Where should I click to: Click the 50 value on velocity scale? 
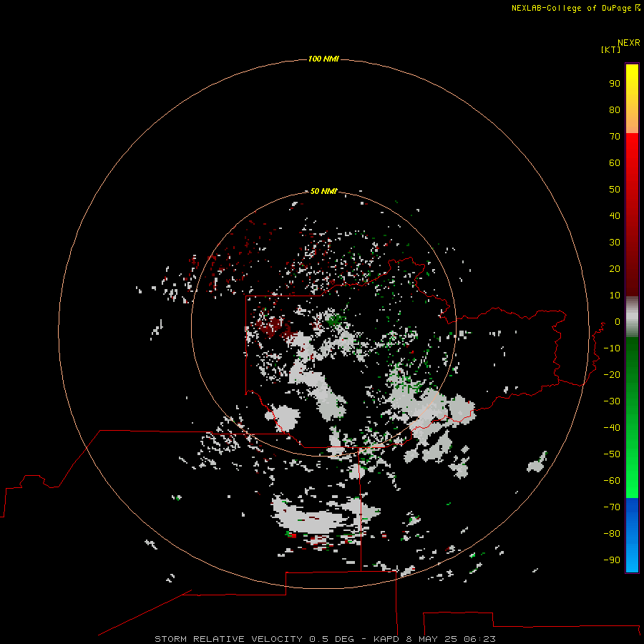click(x=615, y=190)
